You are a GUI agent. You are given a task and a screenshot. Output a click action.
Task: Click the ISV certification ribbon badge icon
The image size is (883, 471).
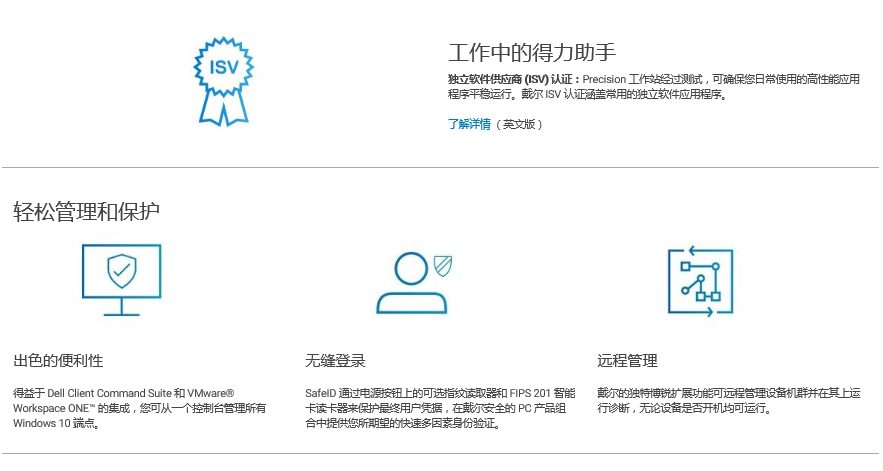(x=223, y=80)
